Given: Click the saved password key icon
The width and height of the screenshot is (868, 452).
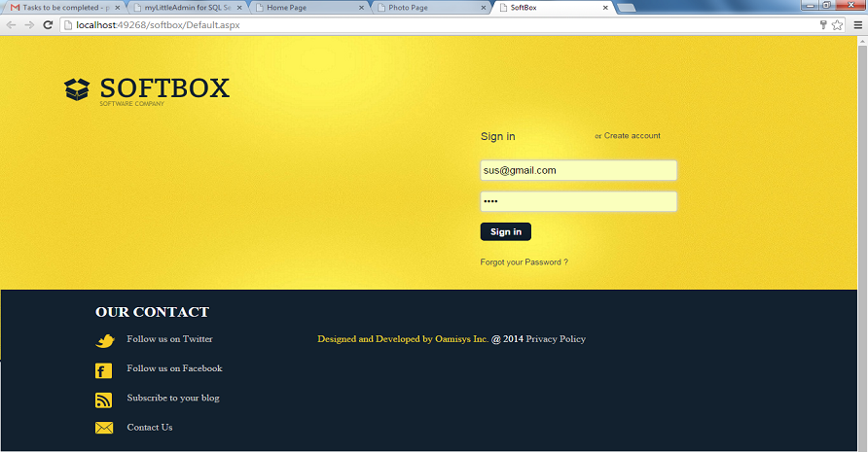Looking at the screenshot, I should tap(823, 25).
